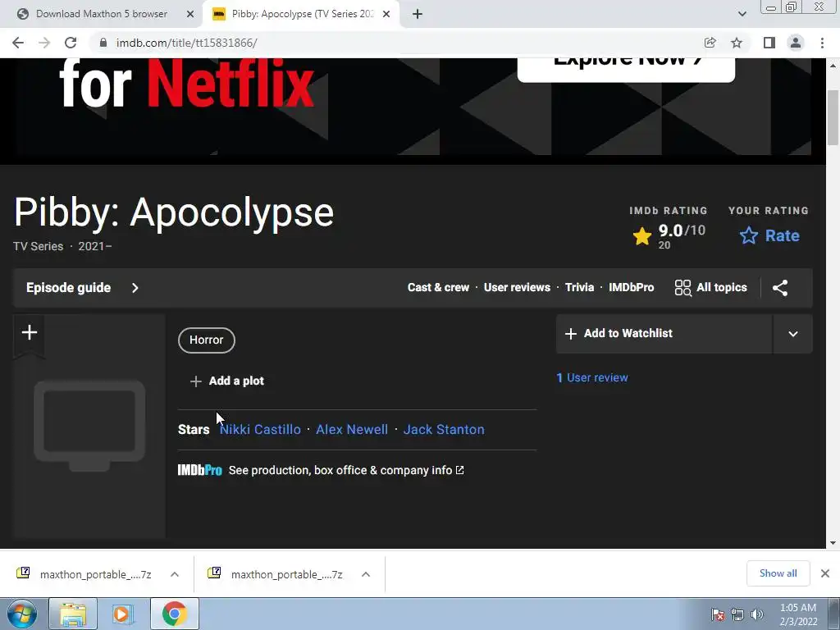Click the Explore Now button in the ad

(626, 70)
